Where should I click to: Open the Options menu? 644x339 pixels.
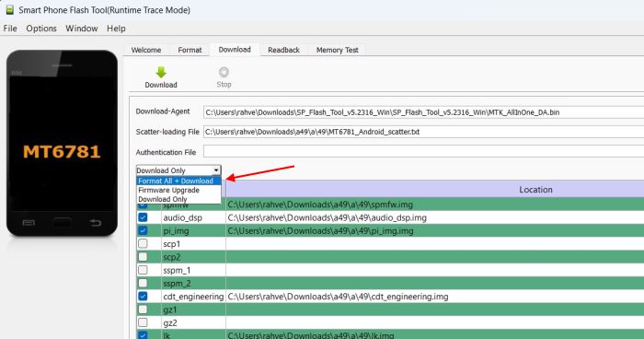(x=41, y=29)
